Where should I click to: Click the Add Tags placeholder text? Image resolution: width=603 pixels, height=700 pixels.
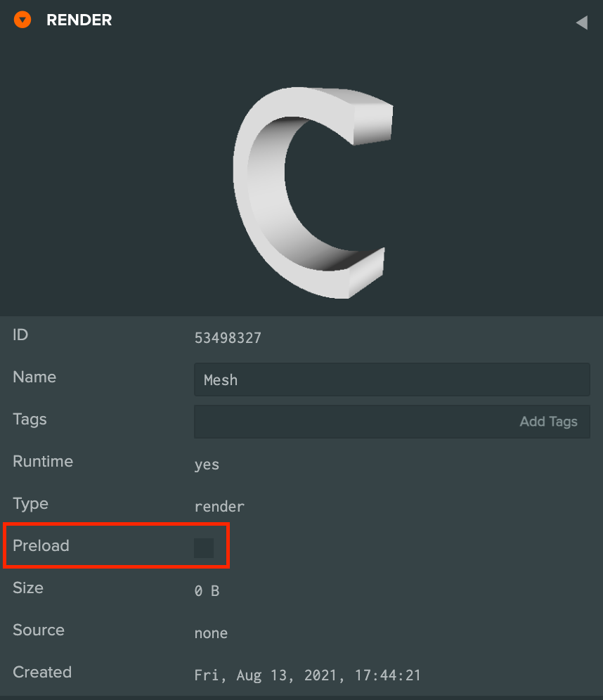(x=549, y=422)
